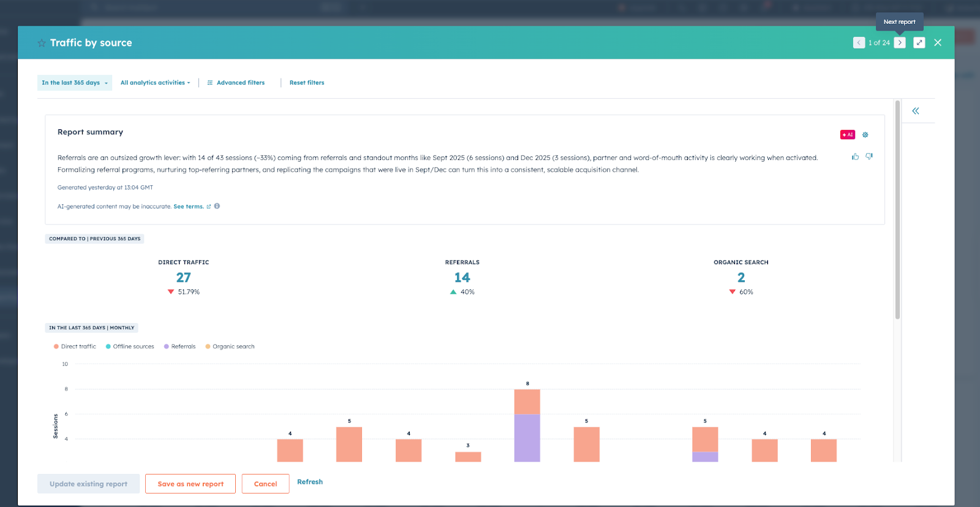The height and width of the screenshot is (507, 980).
Task: Click info icon beside See terms
Action: (x=217, y=207)
